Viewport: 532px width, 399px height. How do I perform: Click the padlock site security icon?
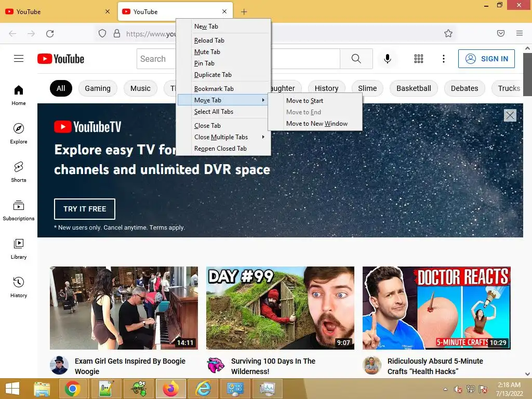click(117, 33)
